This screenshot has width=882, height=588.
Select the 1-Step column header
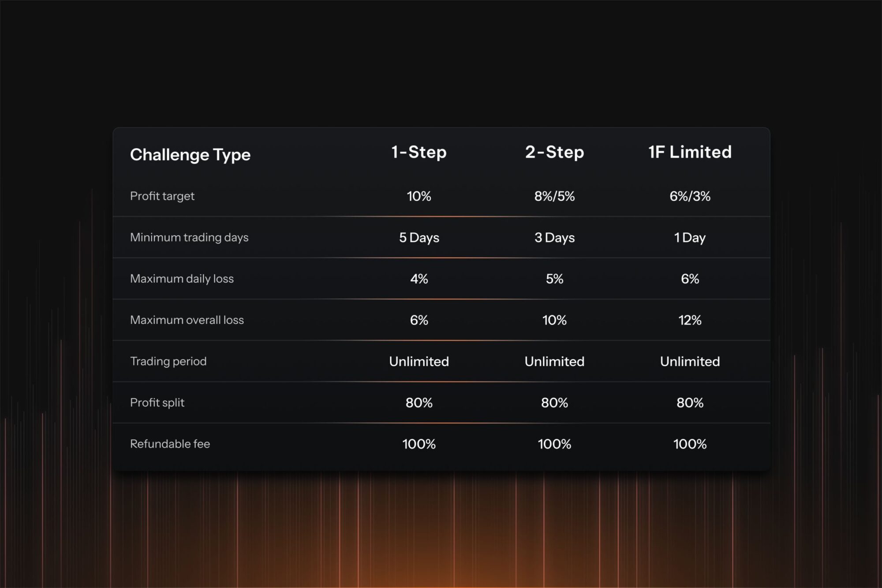tap(419, 152)
